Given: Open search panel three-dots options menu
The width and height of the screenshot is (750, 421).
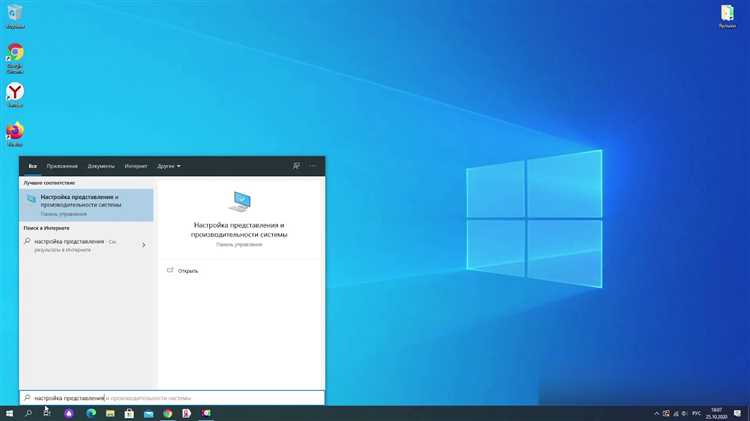Looking at the screenshot, I should click(314, 166).
